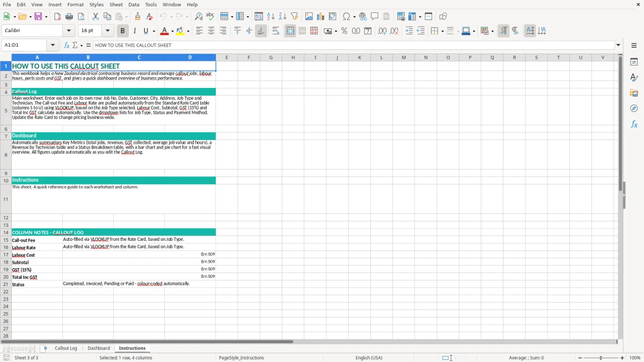Sort ascending A to Z
644x362 pixels.
271,17
